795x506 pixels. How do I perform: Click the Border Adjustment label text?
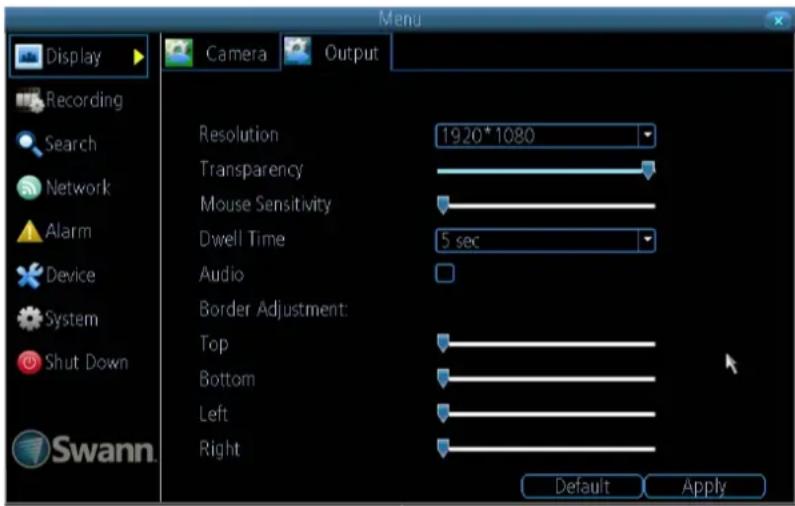point(274,309)
